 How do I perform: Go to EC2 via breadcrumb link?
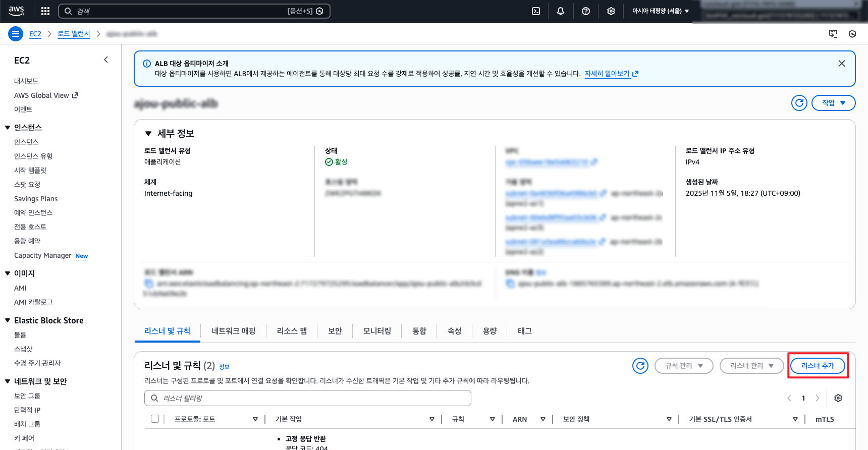[35, 34]
